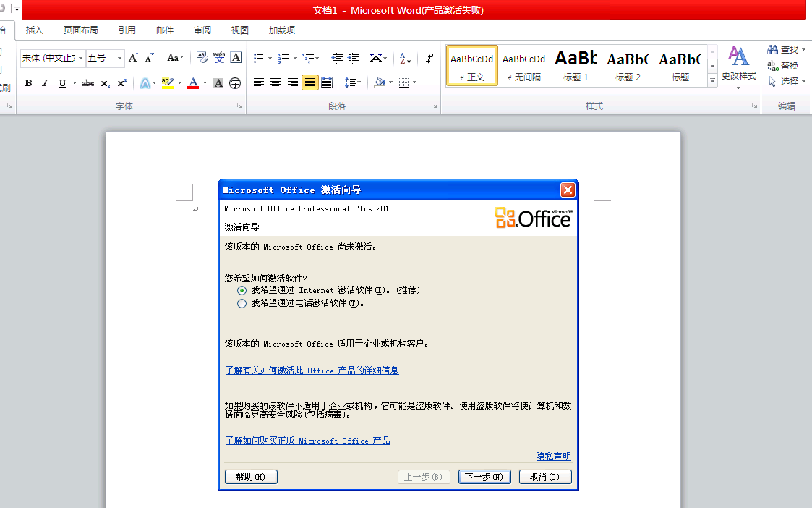Select Internet activation radio option
Screen dimensions: 812x508
pyautogui.click(x=242, y=290)
